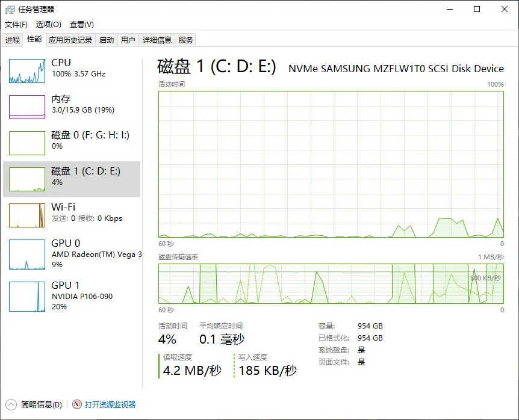Collapse to 简略信息 using the chevron icon

[11, 404]
